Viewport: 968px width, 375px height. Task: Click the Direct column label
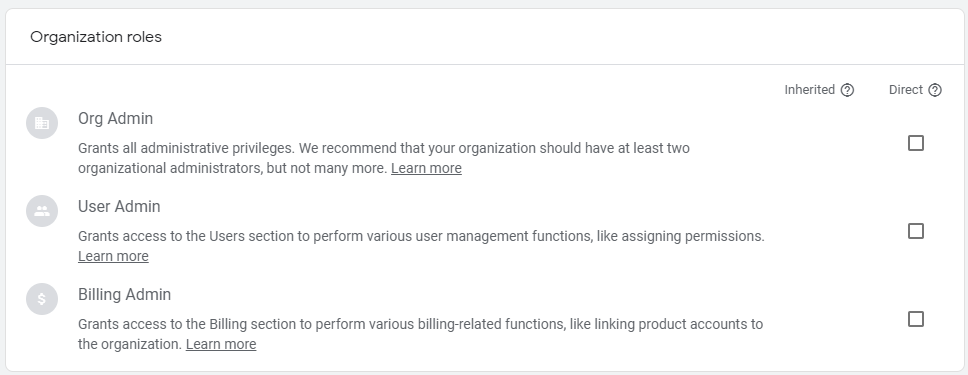pos(906,90)
